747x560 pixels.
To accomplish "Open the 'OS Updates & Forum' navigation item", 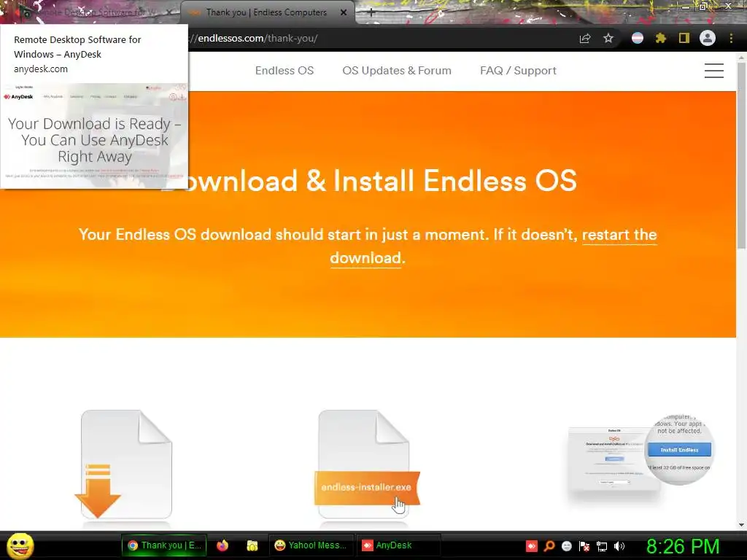I will 397,71.
